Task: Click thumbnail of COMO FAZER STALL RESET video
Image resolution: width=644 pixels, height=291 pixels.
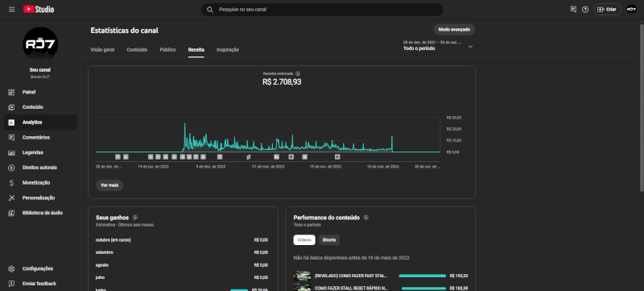Action: (x=302, y=287)
